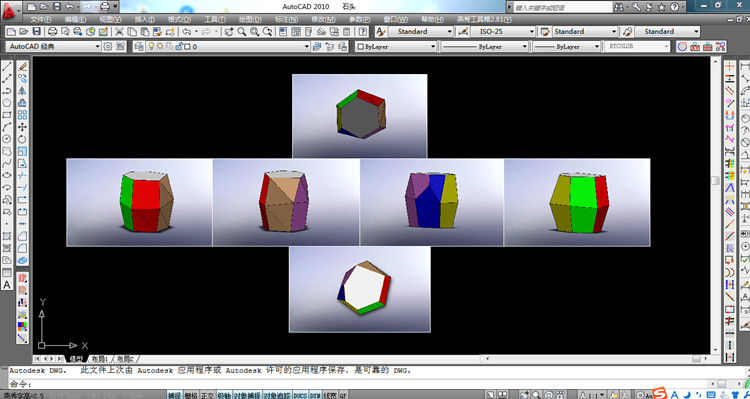Toggle the 栅格 grid mode in status bar

tap(191, 395)
